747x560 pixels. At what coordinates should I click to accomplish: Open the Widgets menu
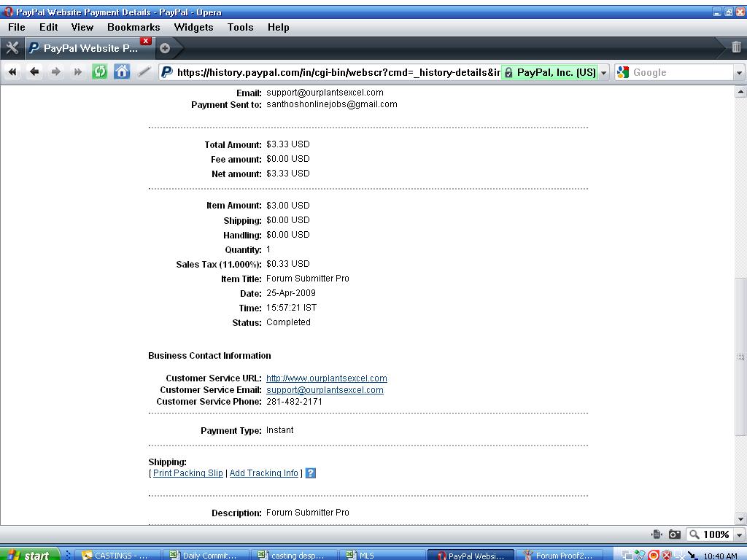(193, 27)
